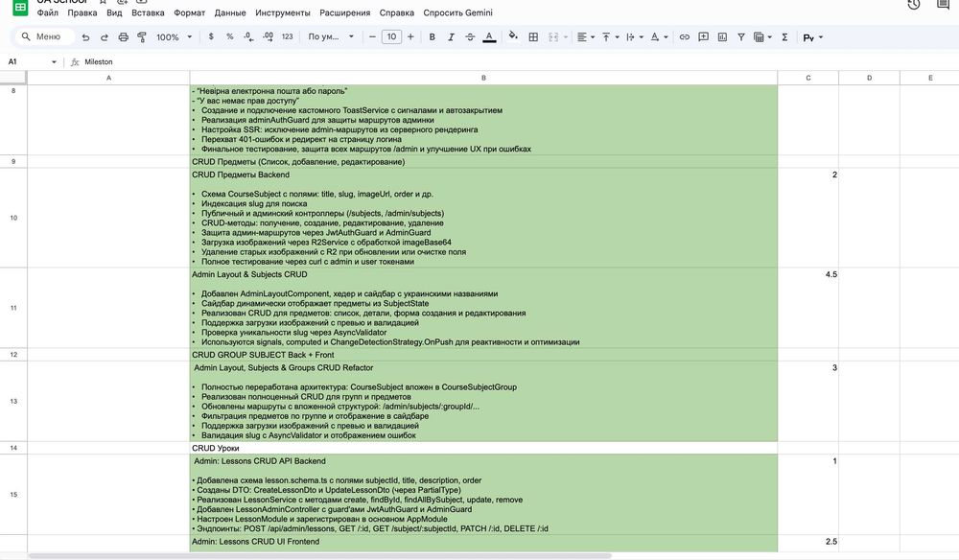Toggle strikethrough formatting
Viewport: 959px width, 560px height.
pyautogui.click(x=470, y=37)
